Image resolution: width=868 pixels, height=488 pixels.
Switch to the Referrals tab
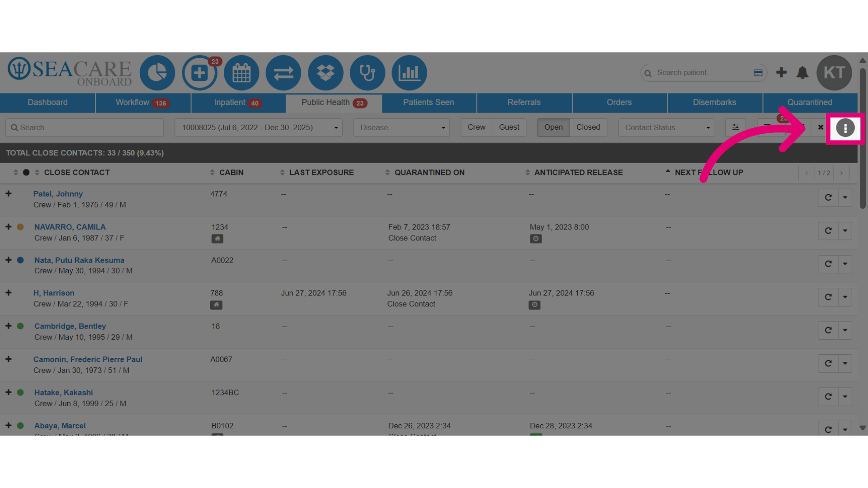(524, 103)
